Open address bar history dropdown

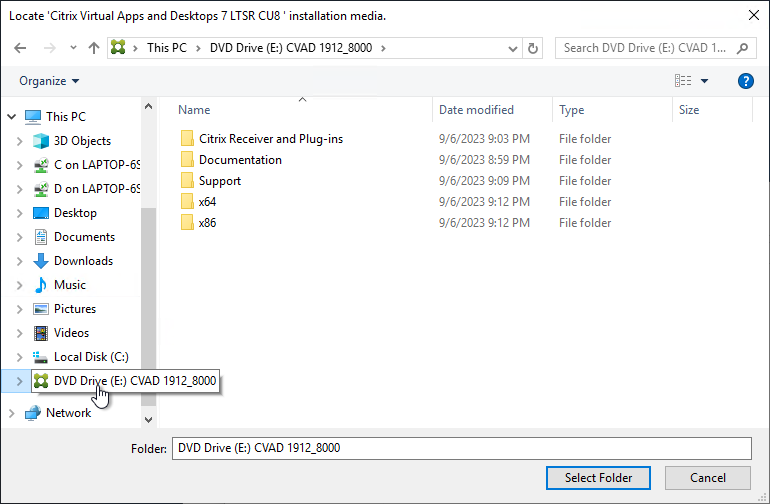pyautogui.click(x=513, y=49)
